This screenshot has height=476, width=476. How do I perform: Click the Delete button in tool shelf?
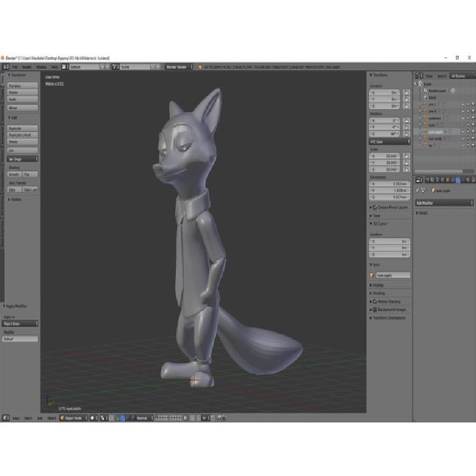[x=23, y=142]
